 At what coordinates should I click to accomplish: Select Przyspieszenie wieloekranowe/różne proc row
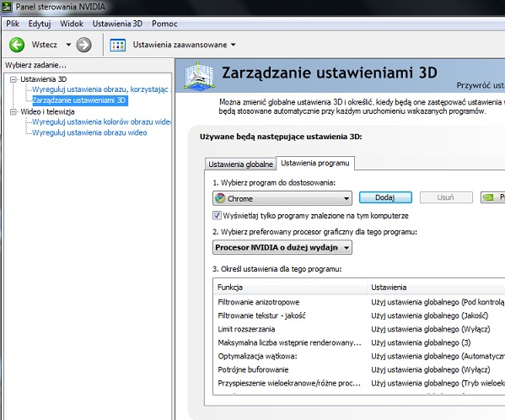point(359,383)
